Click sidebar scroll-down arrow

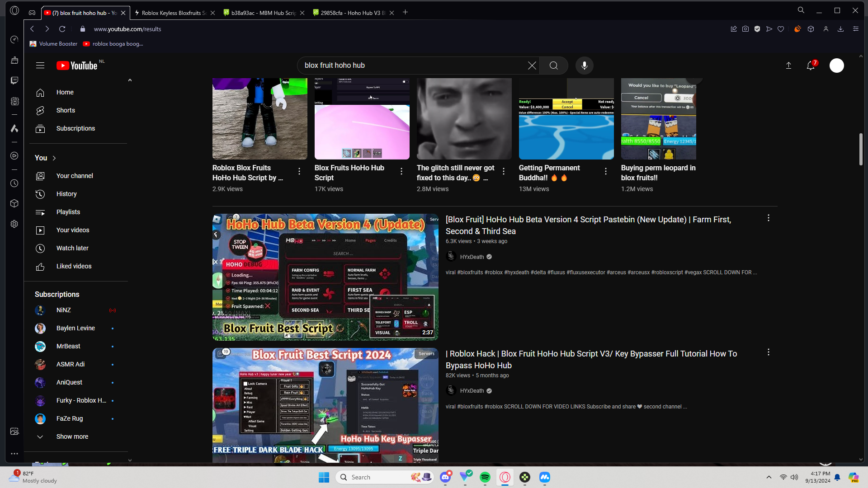click(130, 460)
